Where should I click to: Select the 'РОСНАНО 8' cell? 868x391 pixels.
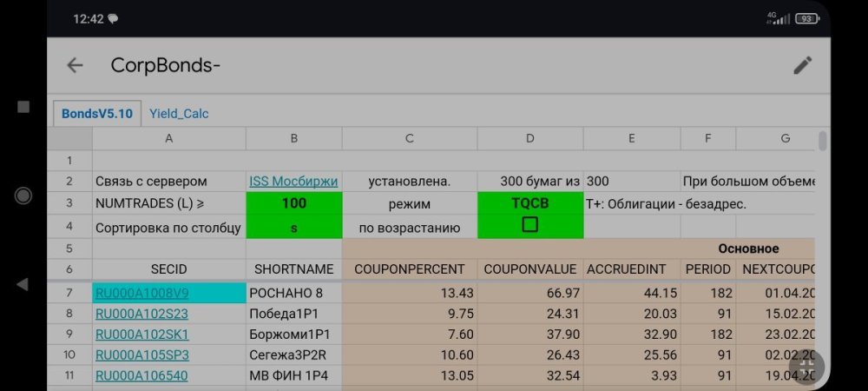coord(294,293)
